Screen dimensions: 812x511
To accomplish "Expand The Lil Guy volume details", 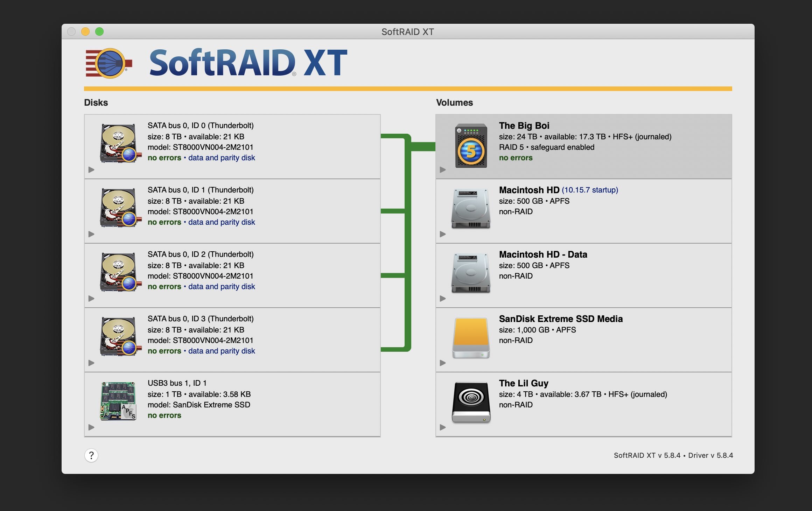I will pyautogui.click(x=443, y=427).
